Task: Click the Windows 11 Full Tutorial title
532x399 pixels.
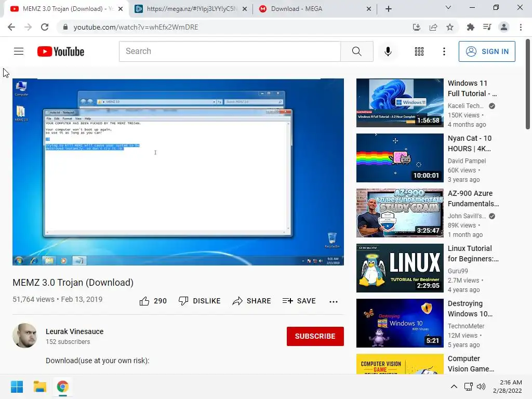Action: (x=472, y=88)
